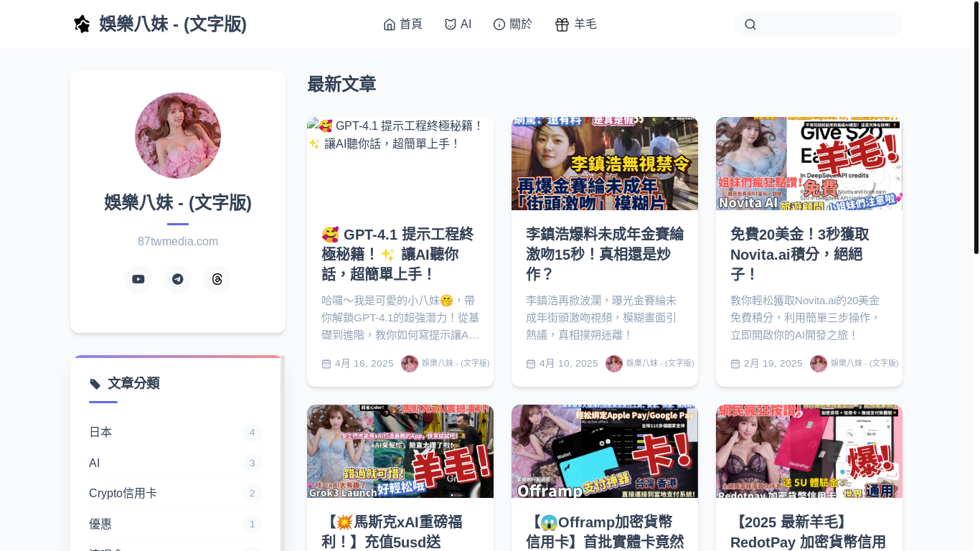Click calendar icon next to 4月 10, 2025
The image size is (980, 551).
[531, 364]
